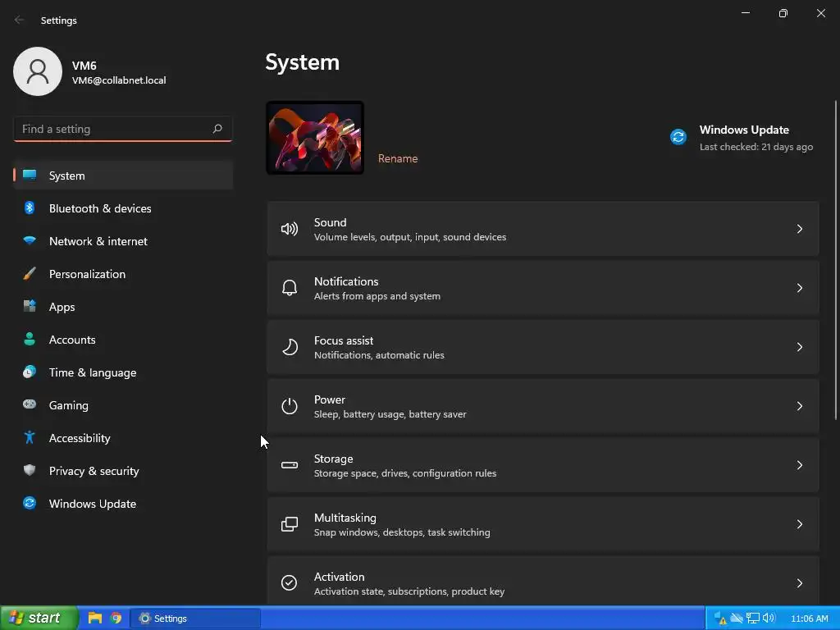Image resolution: width=840 pixels, height=630 pixels.
Task: Click the Notifications bell icon
Action: (290, 288)
